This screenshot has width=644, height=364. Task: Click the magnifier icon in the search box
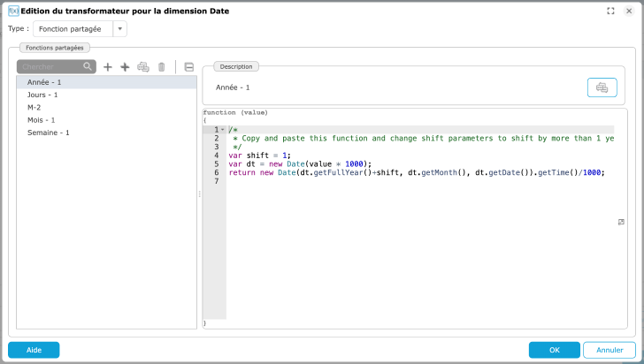(88, 67)
